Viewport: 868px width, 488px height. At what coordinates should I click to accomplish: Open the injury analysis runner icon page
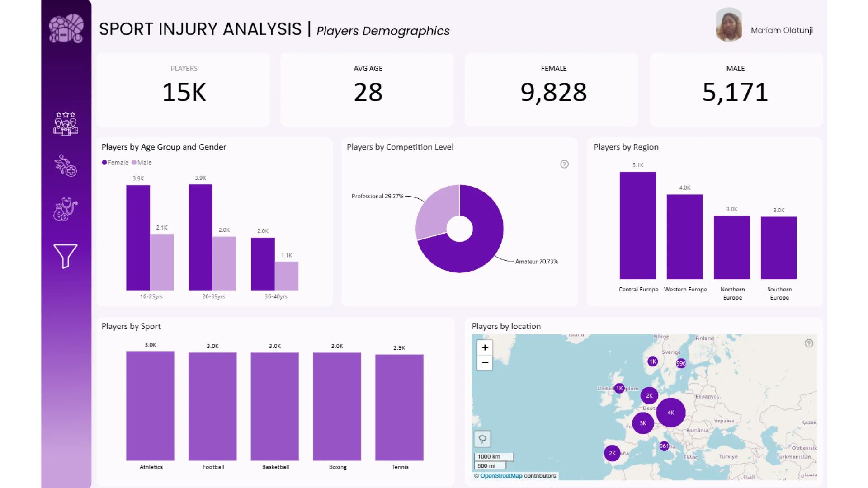(x=66, y=165)
